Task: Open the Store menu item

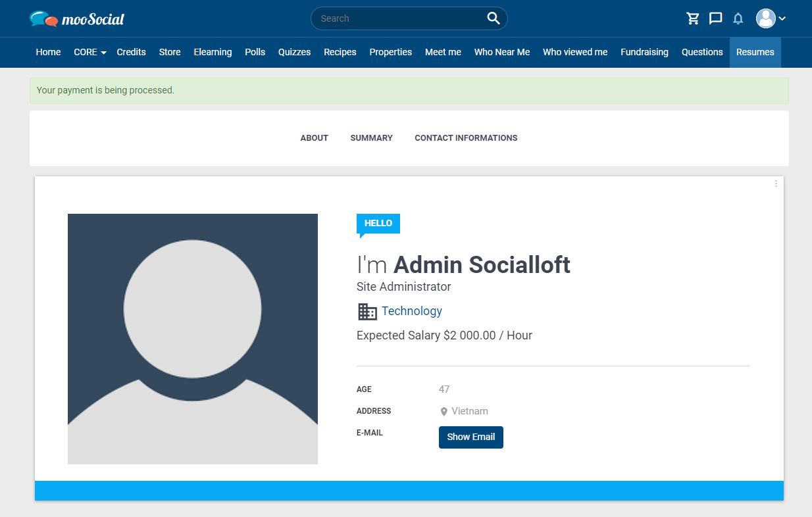Action: coord(170,52)
